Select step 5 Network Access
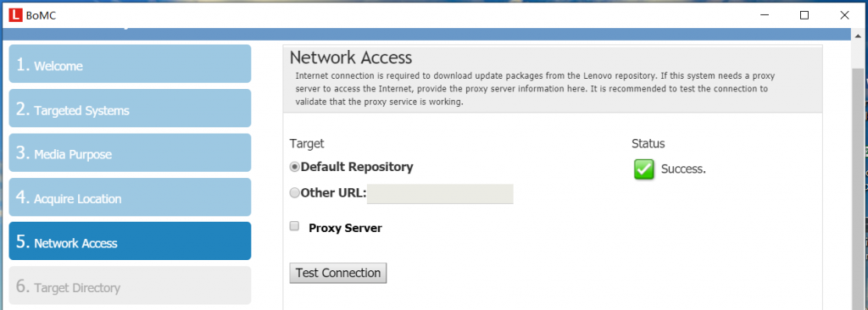 [x=130, y=241]
